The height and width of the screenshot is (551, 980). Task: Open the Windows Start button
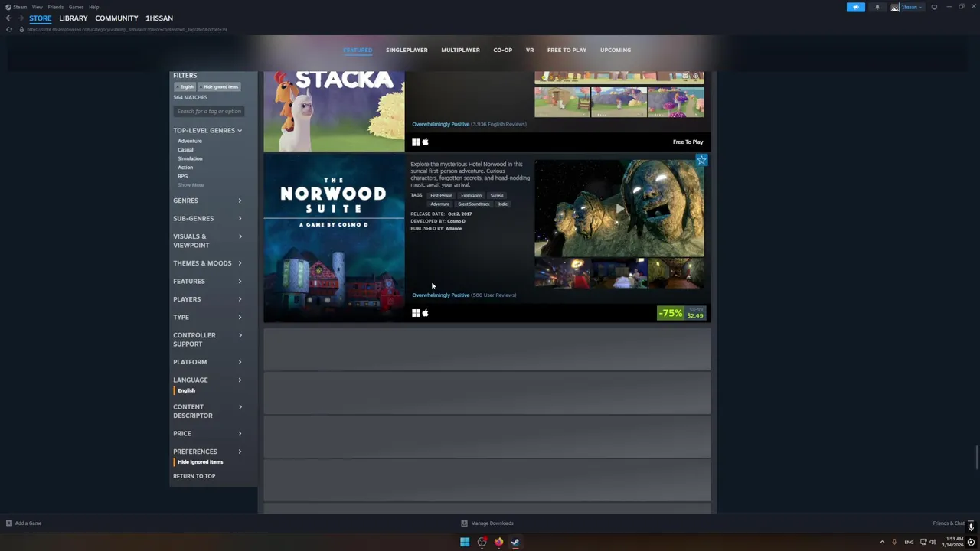coord(464,542)
